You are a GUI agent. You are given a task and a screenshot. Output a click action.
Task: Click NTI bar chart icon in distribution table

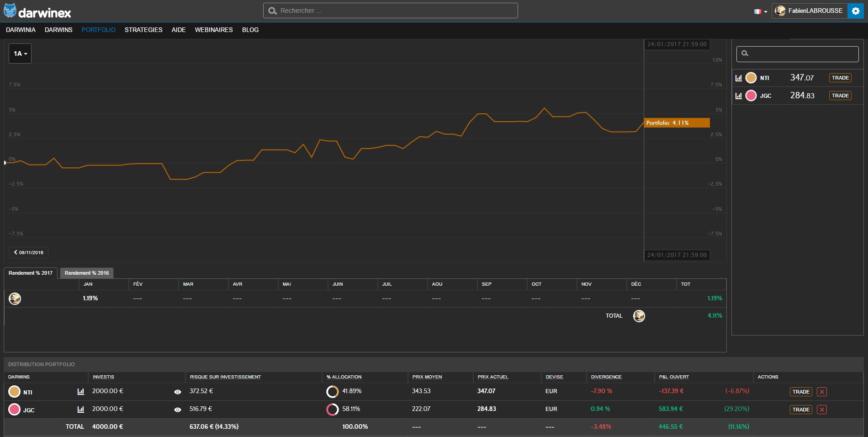pos(81,391)
